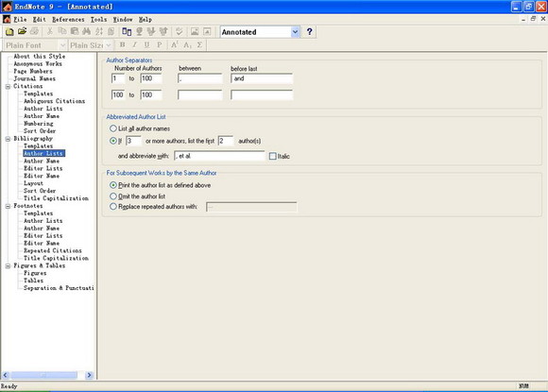Click the Print toolbar icon
This screenshot has width=548, height=392.
(34, 32)
